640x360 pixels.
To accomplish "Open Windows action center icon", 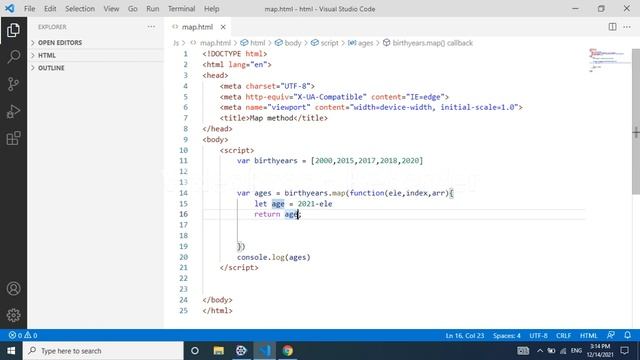I will coord(624,351).
